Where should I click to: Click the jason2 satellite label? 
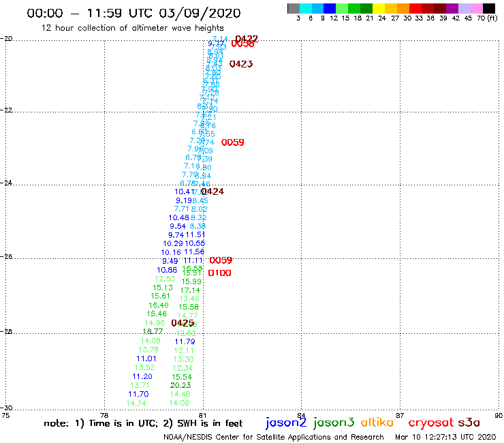pos(286,423)
